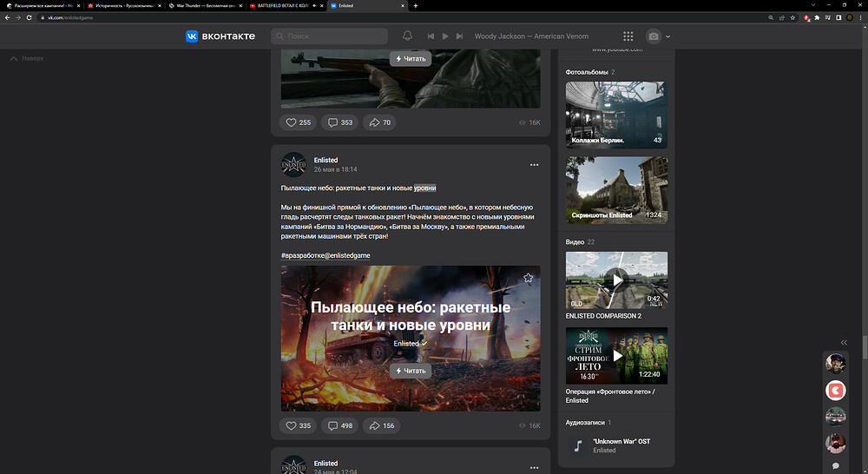868x474 pixels.
Task: Play the "Unknown War" OST audio
Action: tap(578, 445)
